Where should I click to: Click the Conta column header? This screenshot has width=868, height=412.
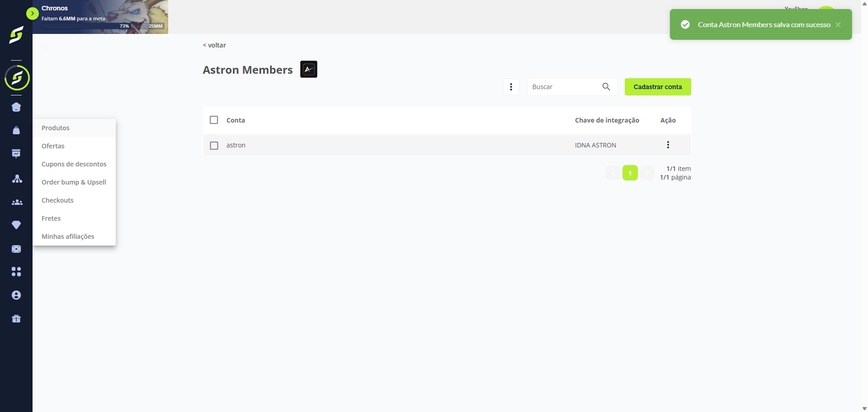[x=236, y=120]
